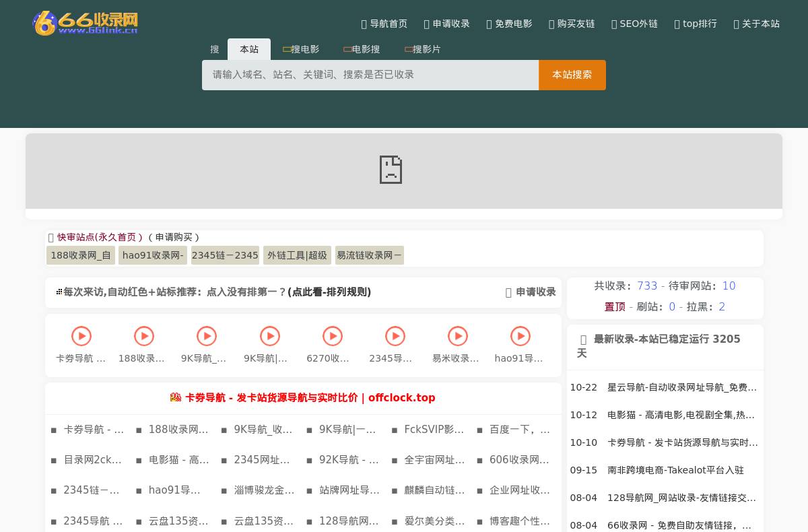Open the 易流链收录网- quick-review tag
808x532 pixels.
click(x=370, y=255)
